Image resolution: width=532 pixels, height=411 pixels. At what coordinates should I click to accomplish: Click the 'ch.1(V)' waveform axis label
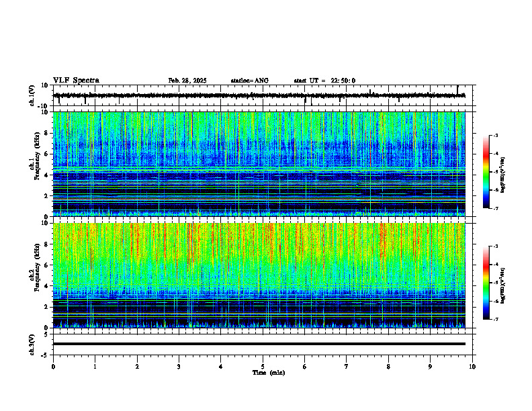32,95
